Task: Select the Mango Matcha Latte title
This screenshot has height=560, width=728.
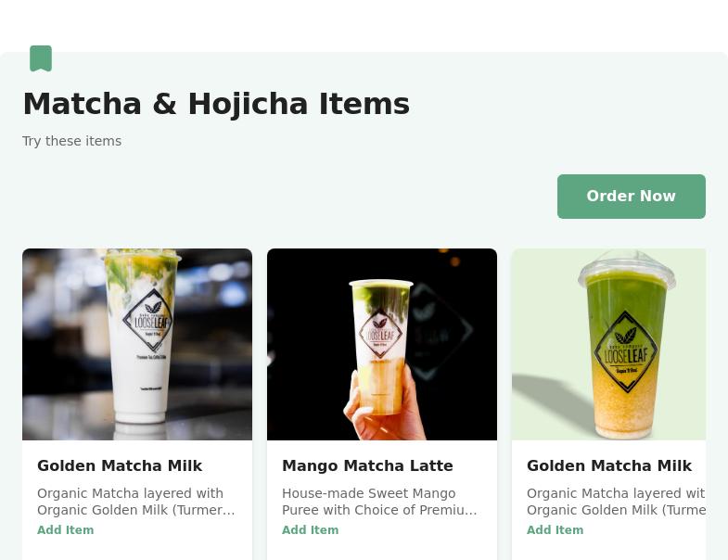Action: tap(367, 465)
